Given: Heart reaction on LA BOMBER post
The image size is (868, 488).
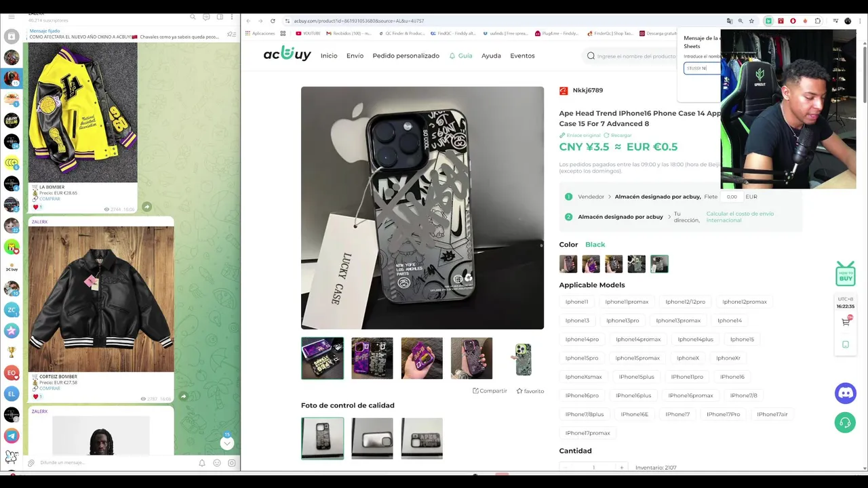Looking at the screenshot, I should click(37, 207).
